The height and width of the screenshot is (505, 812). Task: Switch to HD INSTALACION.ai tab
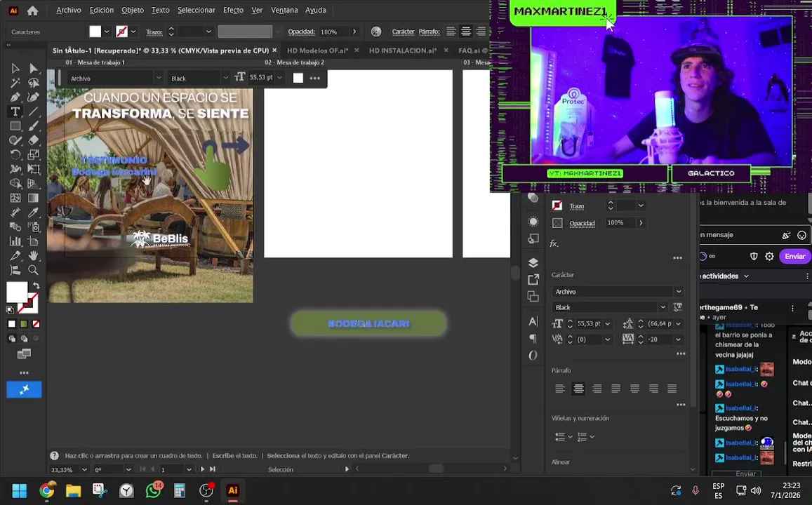(x=403, y=50)
